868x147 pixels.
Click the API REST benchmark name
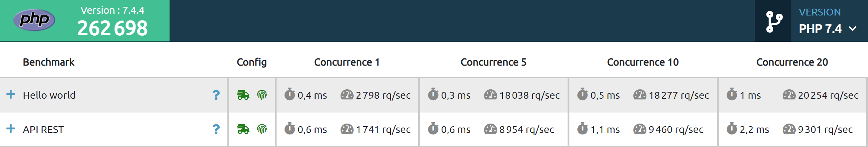pyautogui.click(x=43, y=129)
